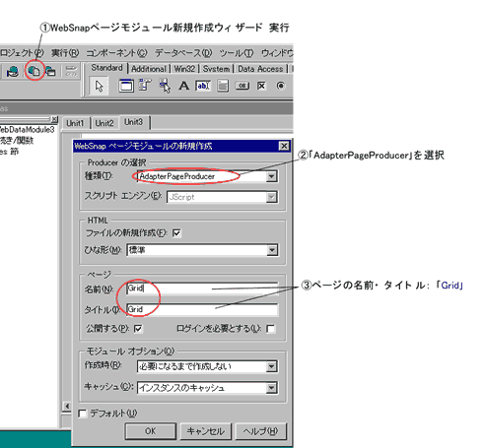The image size is (483, 448).
Task: Open the ツール(T) menu
Action: point(237,52)
